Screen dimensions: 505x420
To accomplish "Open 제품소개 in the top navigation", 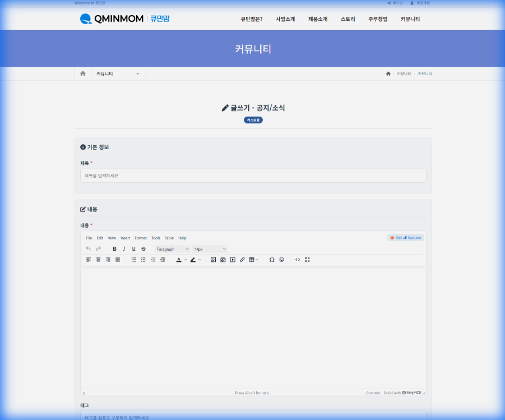I will pos(318,19).
